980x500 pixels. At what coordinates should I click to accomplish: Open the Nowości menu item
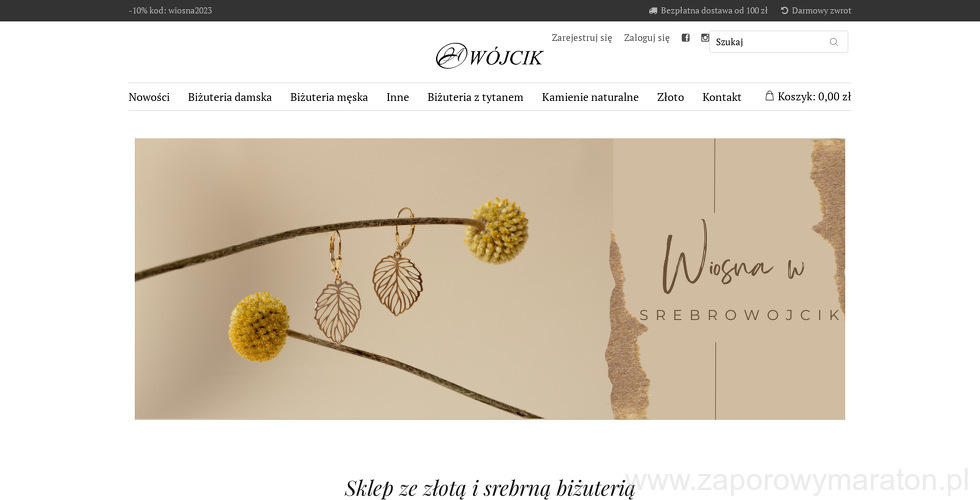tap(149, 97)
